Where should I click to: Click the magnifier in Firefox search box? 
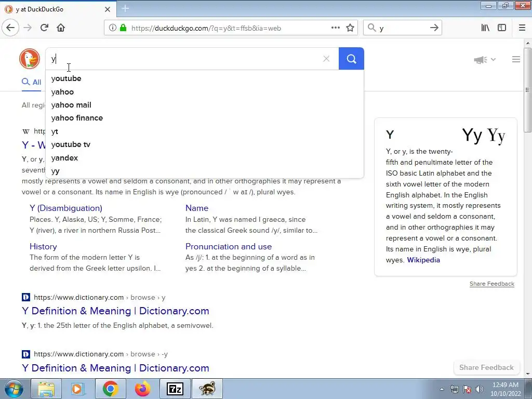click(372, 28)
